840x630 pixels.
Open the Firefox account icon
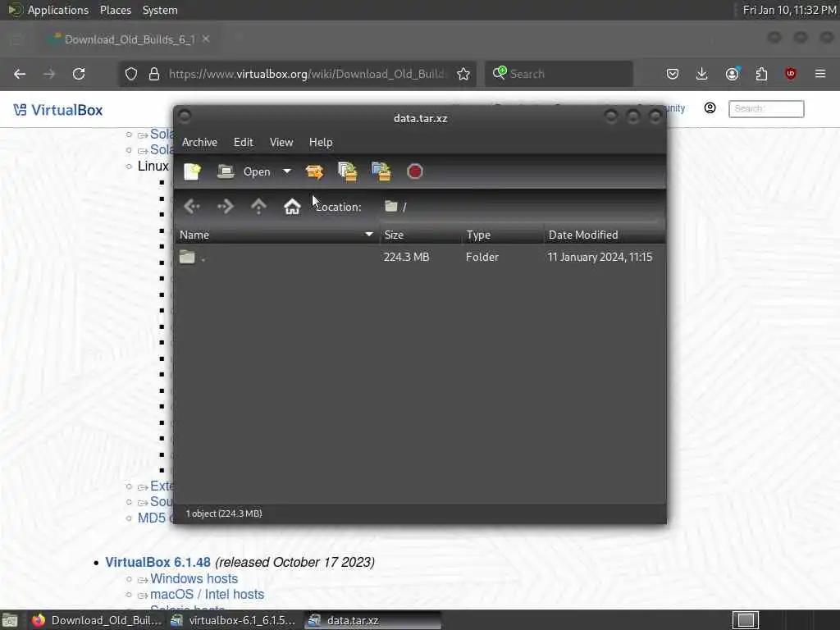coord(733,74)
